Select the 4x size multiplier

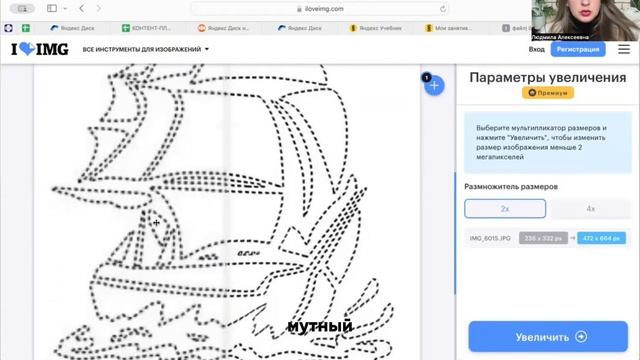pos(591,209)
